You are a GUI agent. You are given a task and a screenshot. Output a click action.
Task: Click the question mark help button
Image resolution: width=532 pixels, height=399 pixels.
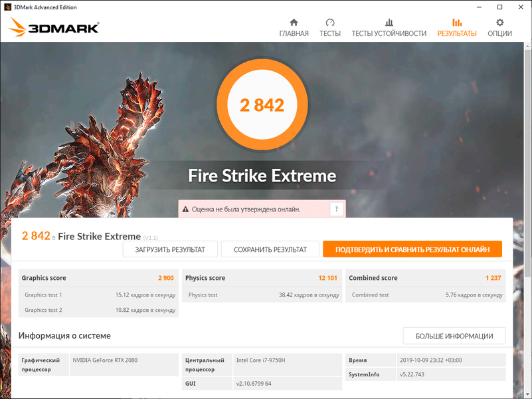(337, 209)
